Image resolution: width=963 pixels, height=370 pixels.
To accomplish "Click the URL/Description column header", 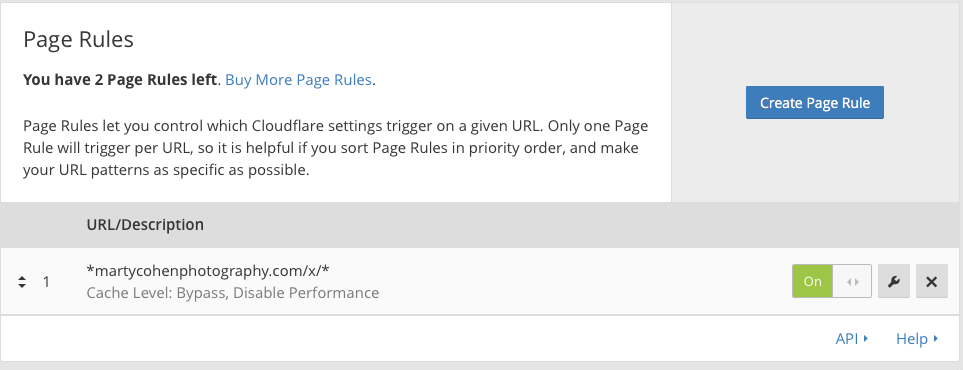I will (145, 225).
